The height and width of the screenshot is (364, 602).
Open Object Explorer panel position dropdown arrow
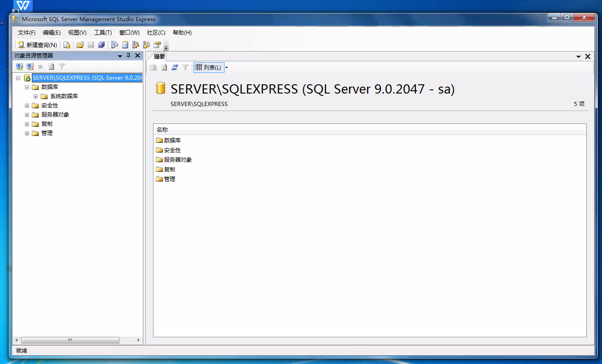coord(120,56)
